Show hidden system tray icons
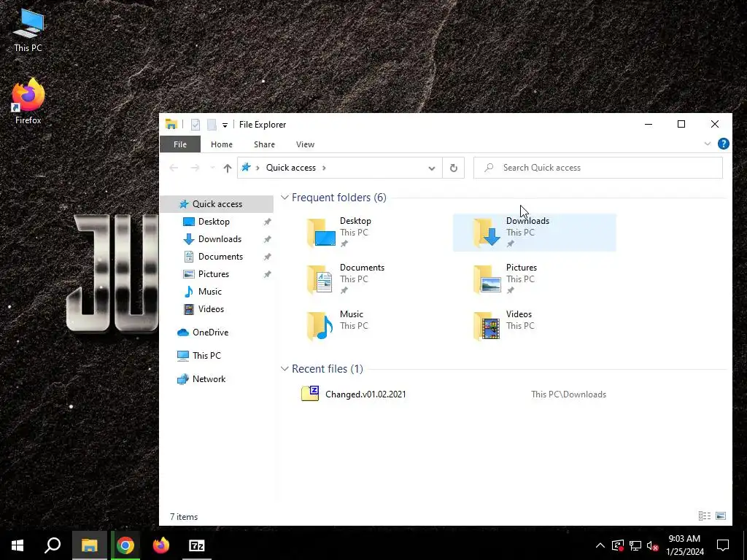This screenshot has height=560, width=747. point(600,545)
